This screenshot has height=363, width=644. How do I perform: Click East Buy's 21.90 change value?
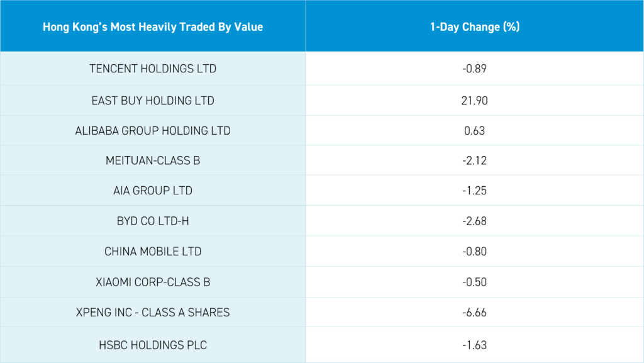pyautogui.click(x=474, y=101)
